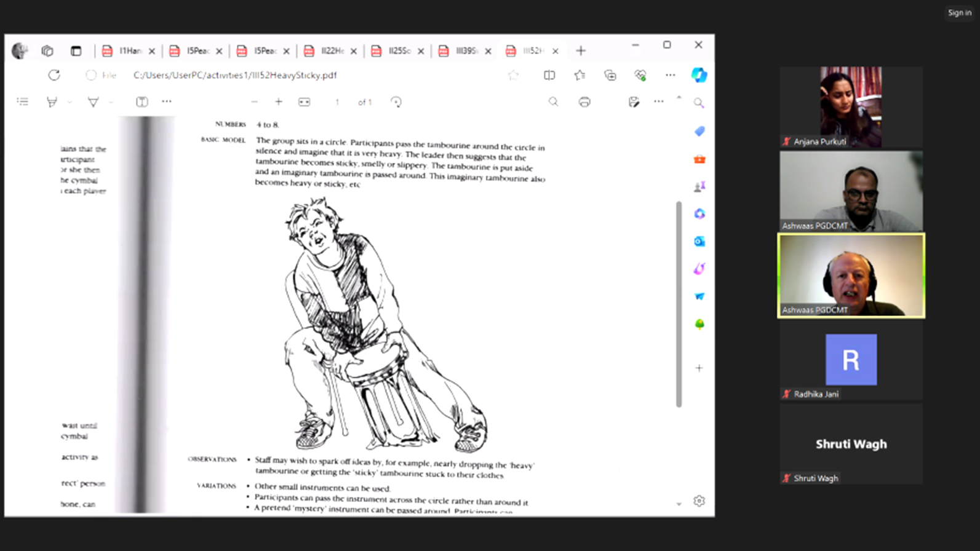980x551 pixels.
Task: Collapse the PDF toolbar with the chevron
Action: point(679,98)
